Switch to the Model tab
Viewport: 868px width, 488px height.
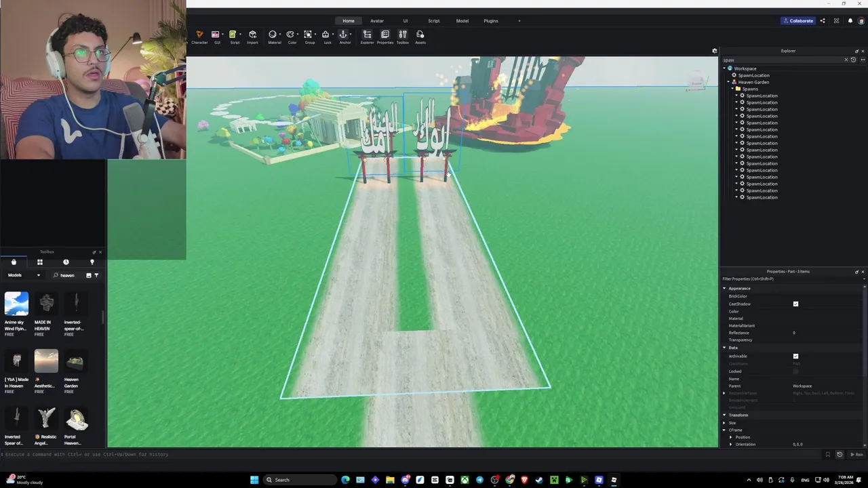coord(462,21)
